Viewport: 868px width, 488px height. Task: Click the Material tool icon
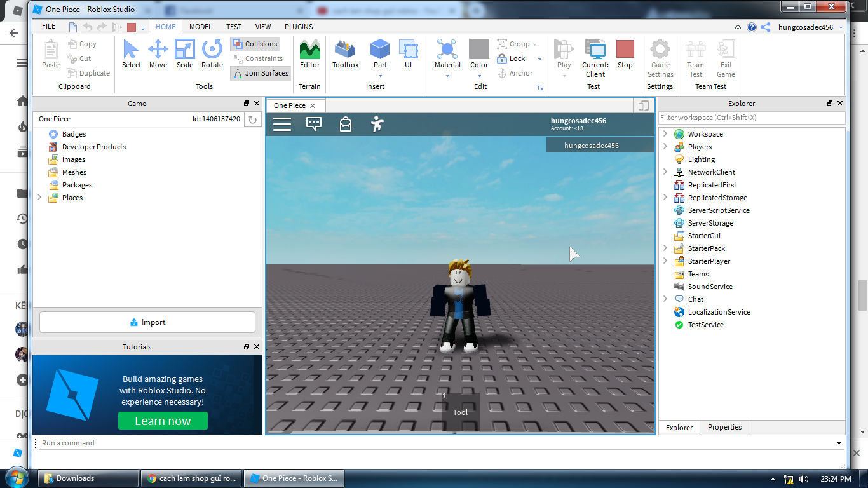click(x=448, y=50)
